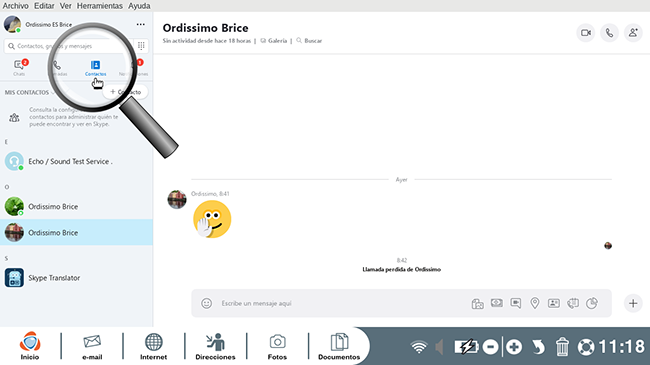This screenshot has width=650, height=365.
Task: Click the 11:18 clock
Action: [622, 347]
